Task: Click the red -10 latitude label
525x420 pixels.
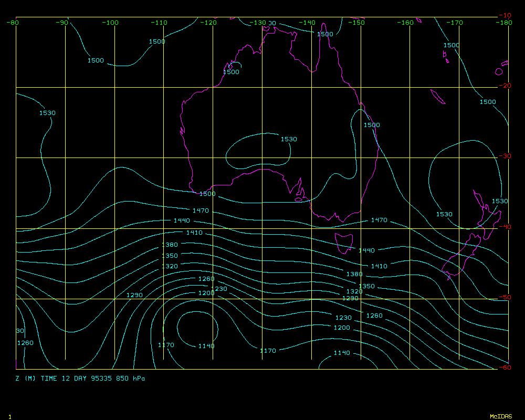Action: click(505, 15)
